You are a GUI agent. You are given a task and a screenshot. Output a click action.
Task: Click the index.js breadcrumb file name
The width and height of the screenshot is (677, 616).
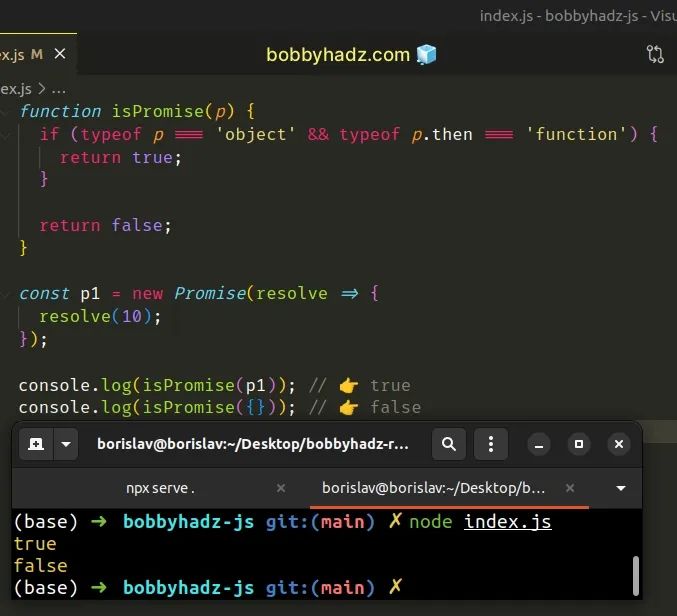point(16,89)
